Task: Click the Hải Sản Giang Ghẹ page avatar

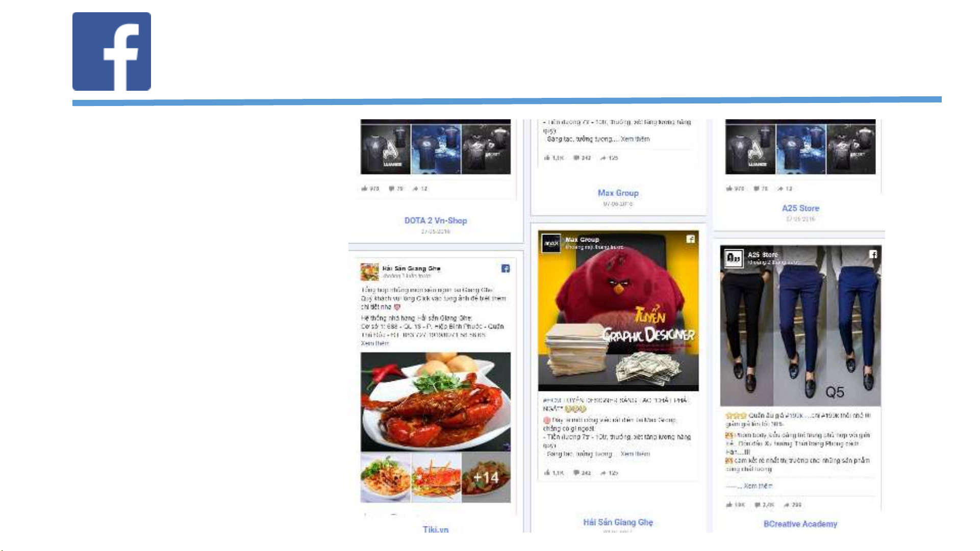Action: click(x=369, y=272)
